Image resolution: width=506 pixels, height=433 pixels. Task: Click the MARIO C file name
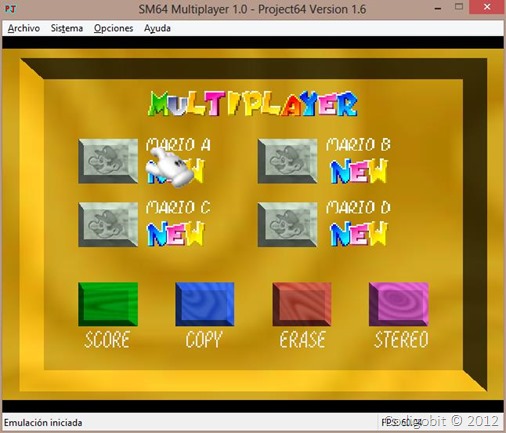[x=178, y=207]
